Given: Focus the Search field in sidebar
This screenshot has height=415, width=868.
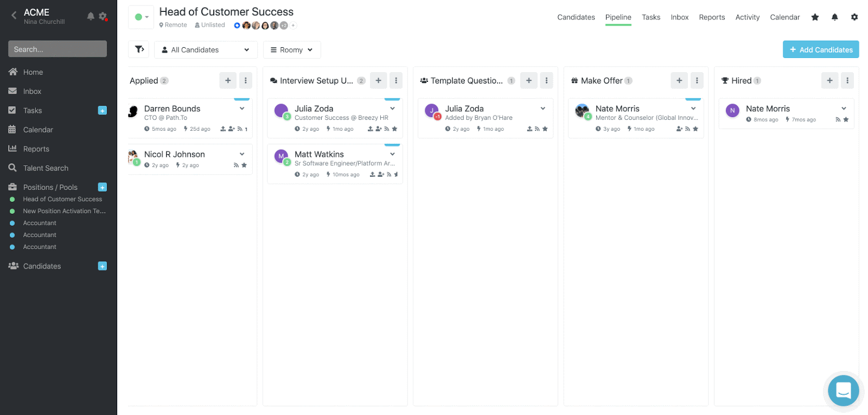Looking at the screenshot, I should click(58, 49).
